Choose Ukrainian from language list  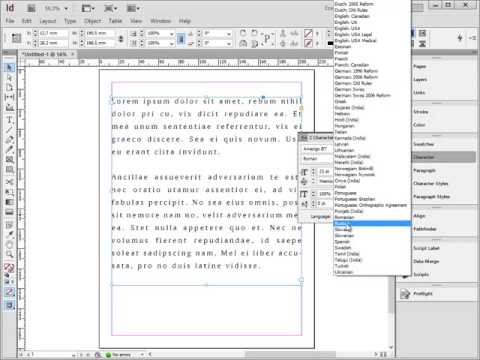tap(344, 272)
